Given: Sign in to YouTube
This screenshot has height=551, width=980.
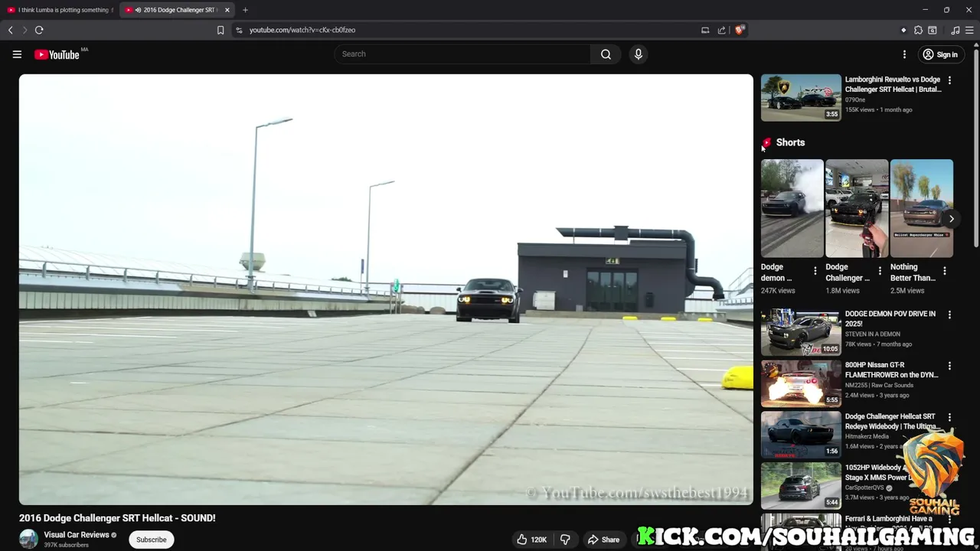Looking at the screenshot, I should [940, 54].
